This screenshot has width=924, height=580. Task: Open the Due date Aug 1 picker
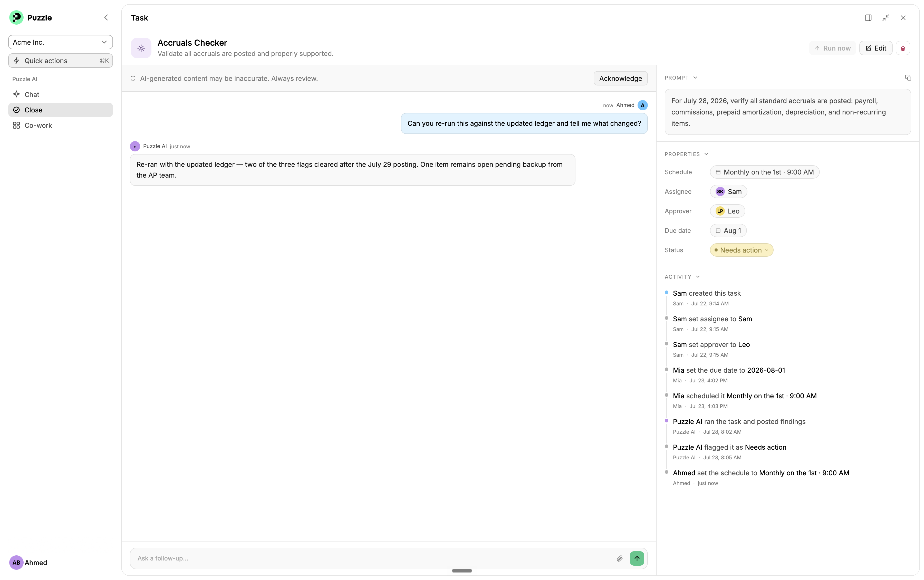pos(728,230)
